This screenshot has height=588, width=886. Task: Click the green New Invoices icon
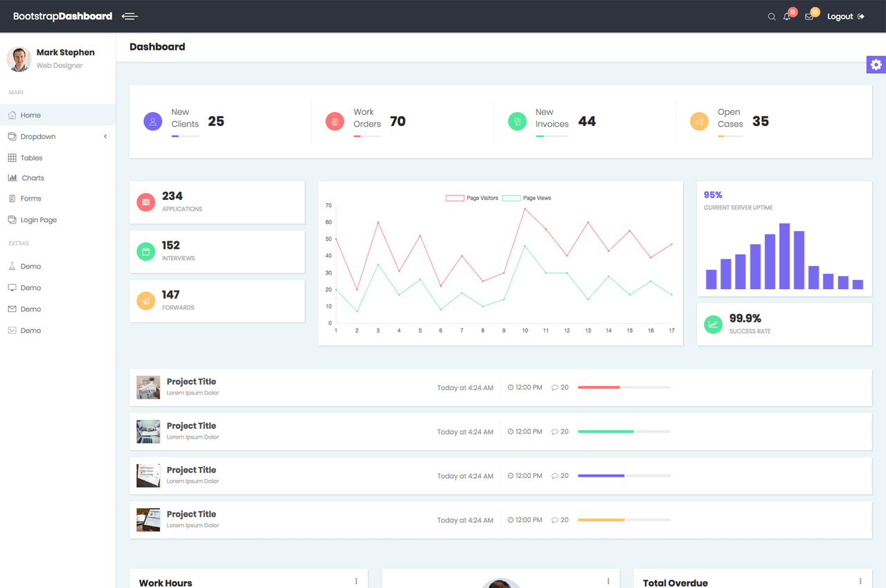517,122
